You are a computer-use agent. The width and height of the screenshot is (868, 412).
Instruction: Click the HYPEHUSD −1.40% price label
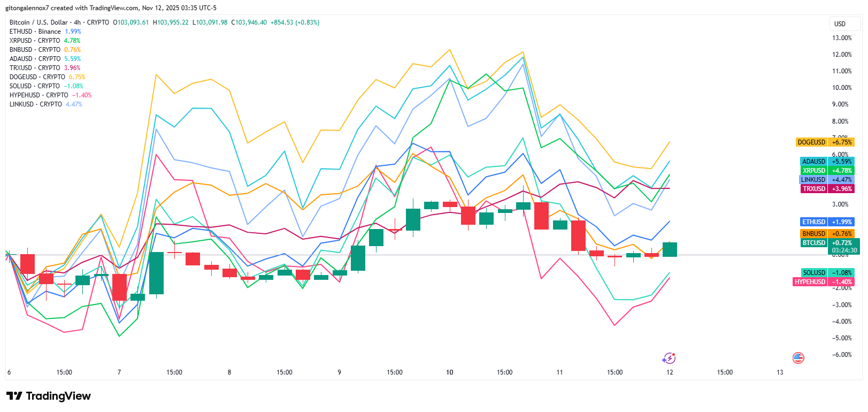click(x=823, y=282)
